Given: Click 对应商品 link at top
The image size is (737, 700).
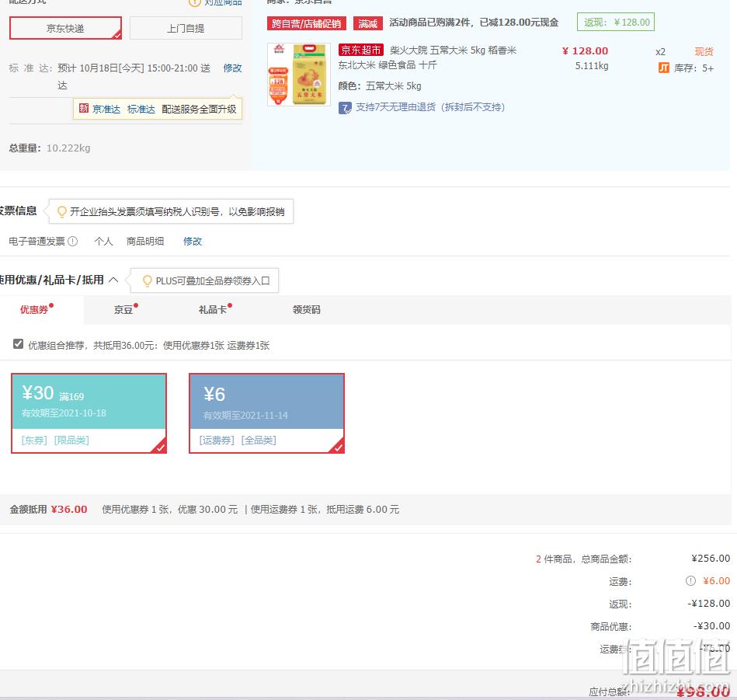Looking at the screenshot, I should [x=223, y=2].
